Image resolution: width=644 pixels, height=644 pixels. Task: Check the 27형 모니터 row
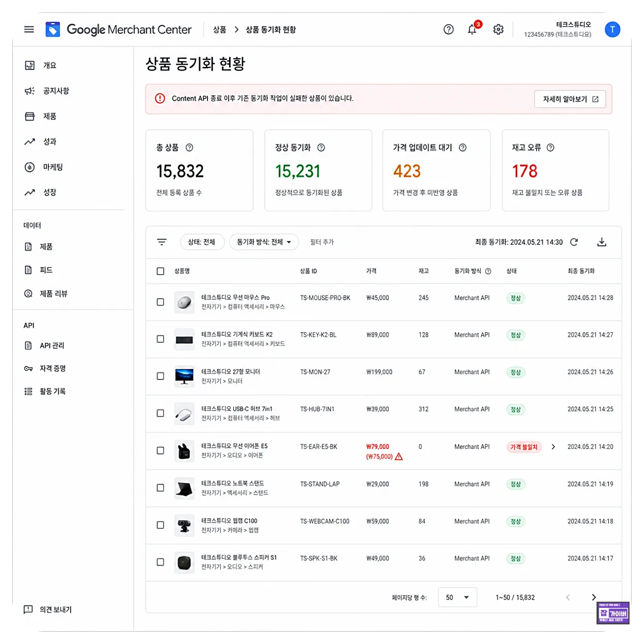tap(160, 376)
